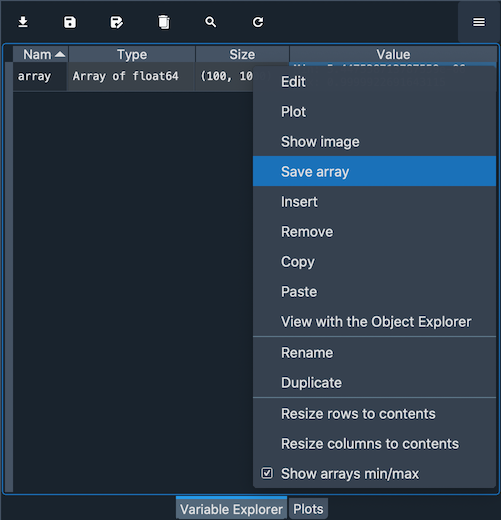Choose Rename from context menu

(374, 353)
